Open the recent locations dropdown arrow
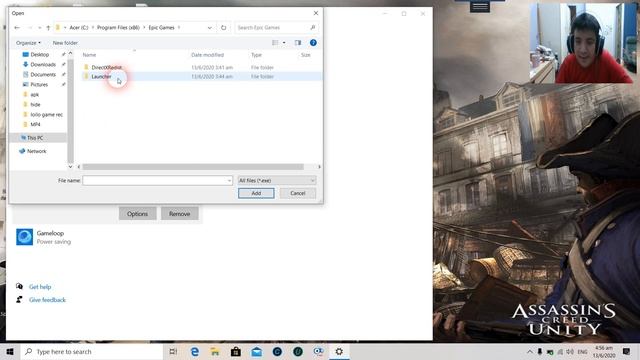The height and width of the screenshot is (360, 640). pos(40,28)
